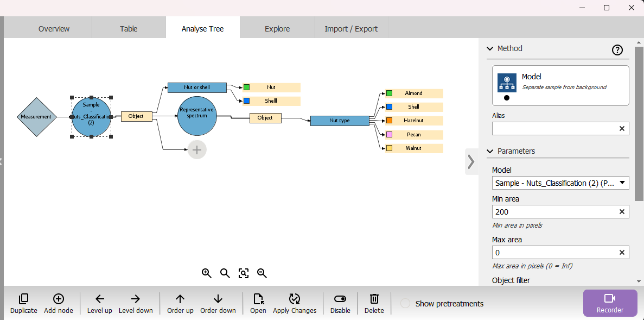The height and width of the screenshot is (320, 644).
Task: Toggle the Disable switch
Action: click(x=340, y=299)
